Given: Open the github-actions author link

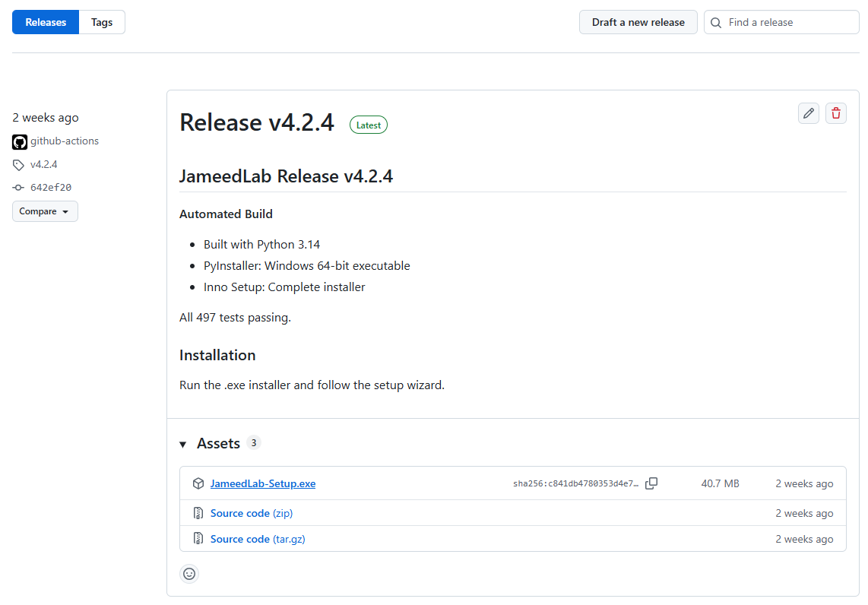Looking at the screenshot, I should click(x=64, y=141).
